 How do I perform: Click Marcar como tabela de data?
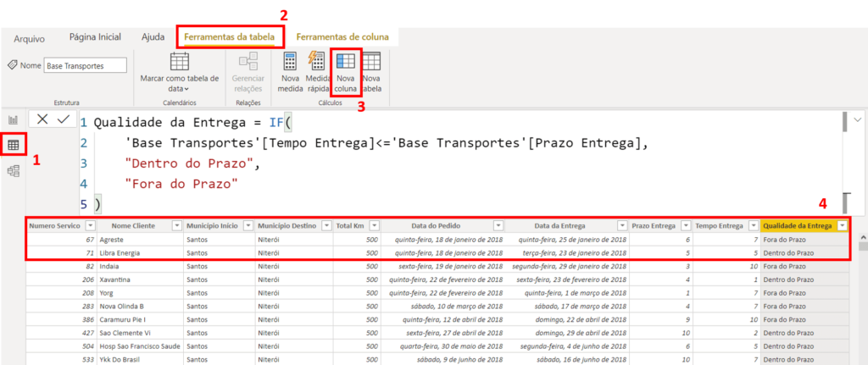[x=180, y=73]
